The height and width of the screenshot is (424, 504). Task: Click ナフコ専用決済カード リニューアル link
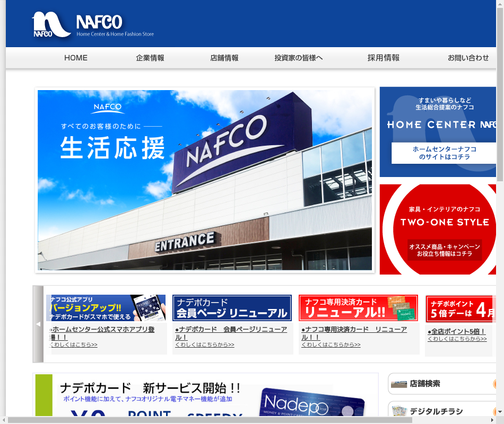coord(354,333)
